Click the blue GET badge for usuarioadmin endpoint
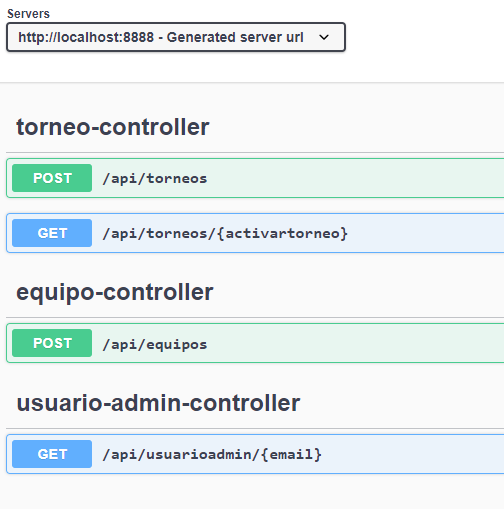This screenshot has width=504, height=509. point(52,454)
